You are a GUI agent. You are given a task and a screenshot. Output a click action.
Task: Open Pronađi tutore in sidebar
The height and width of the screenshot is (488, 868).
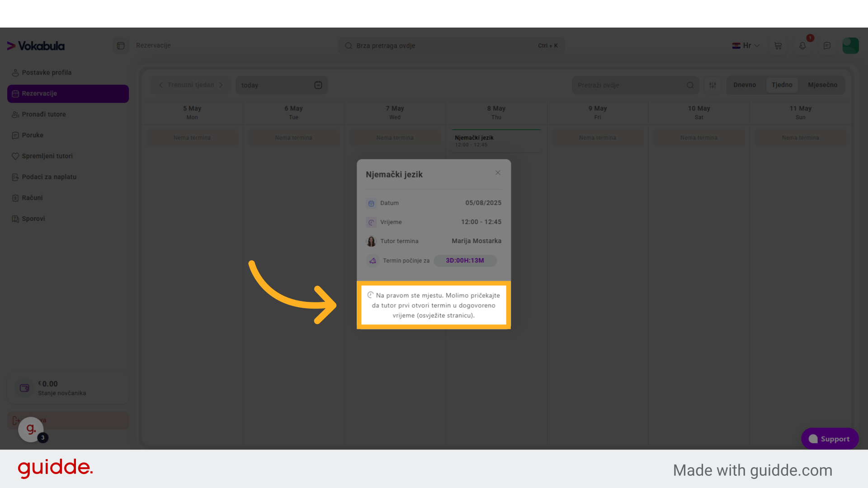tap(68, 114)
